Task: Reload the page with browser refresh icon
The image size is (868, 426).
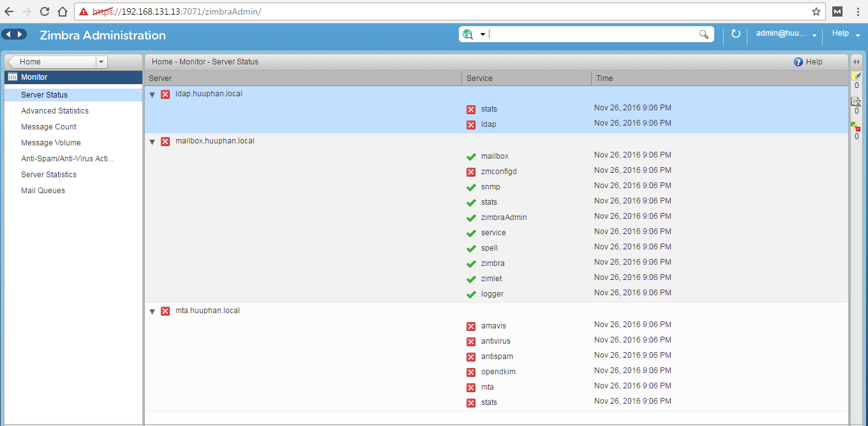Action: coord(45,11)
